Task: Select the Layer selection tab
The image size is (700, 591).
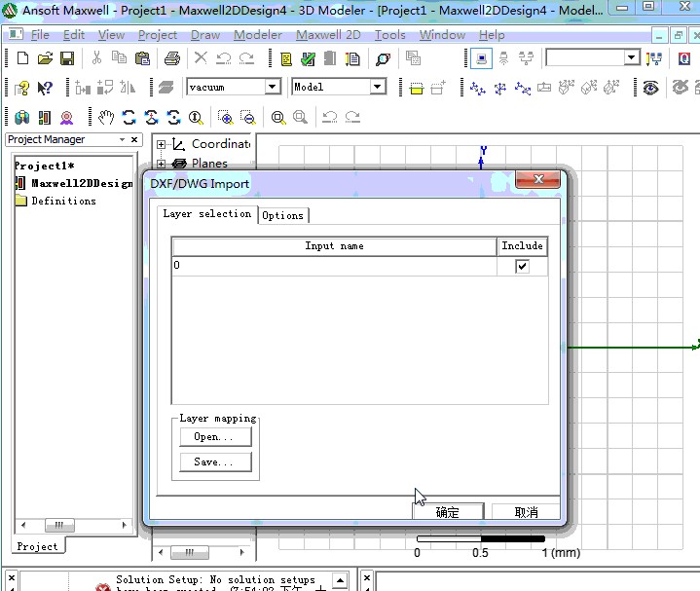Action: (207, 214)
